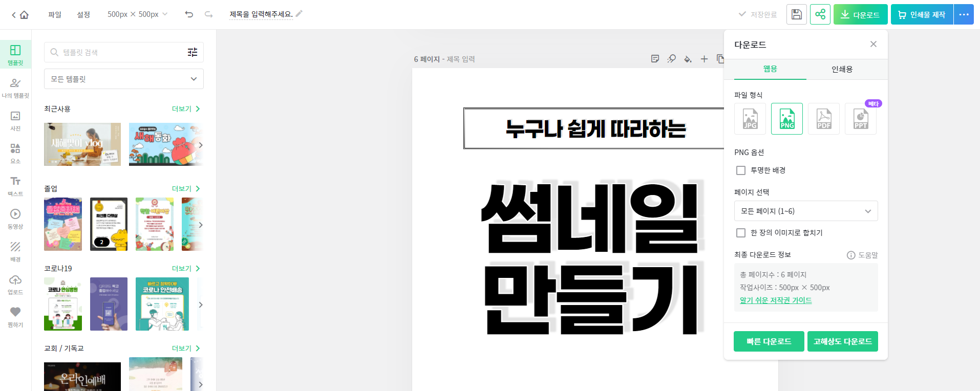Open the 배경 sidebar panel

(x=15, y=251)
